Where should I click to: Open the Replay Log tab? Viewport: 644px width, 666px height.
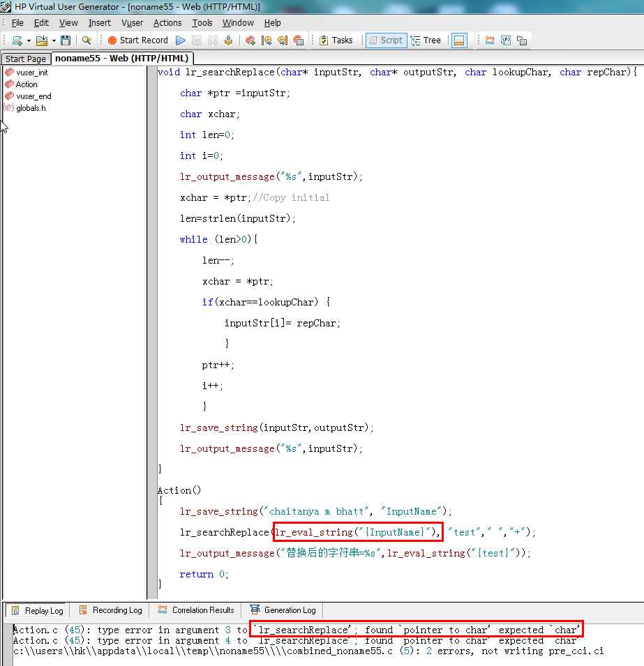37,610
